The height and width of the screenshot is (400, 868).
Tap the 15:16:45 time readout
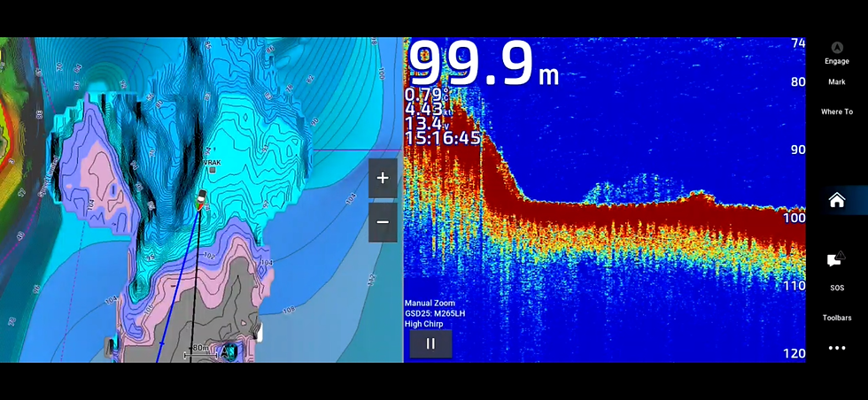click(x=443, y=138)
